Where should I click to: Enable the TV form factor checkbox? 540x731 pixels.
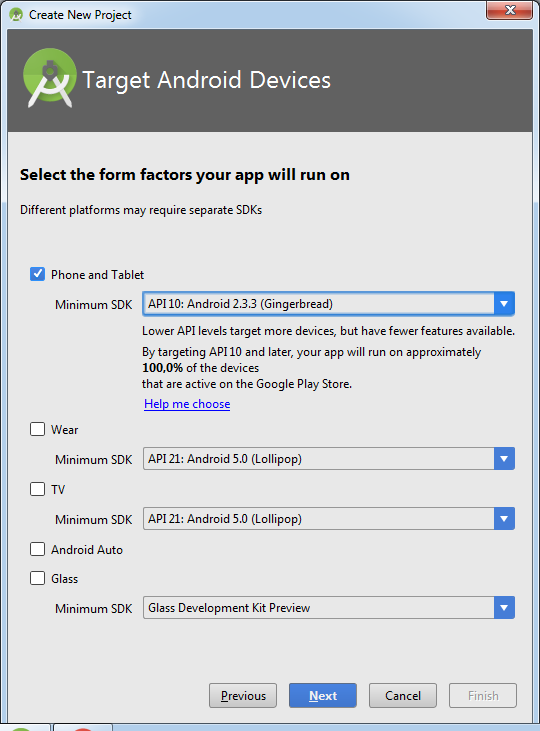[37, 489]
